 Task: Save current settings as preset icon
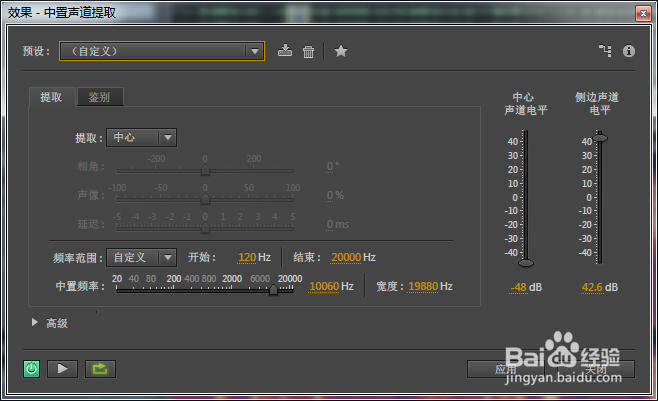[285, 51]
